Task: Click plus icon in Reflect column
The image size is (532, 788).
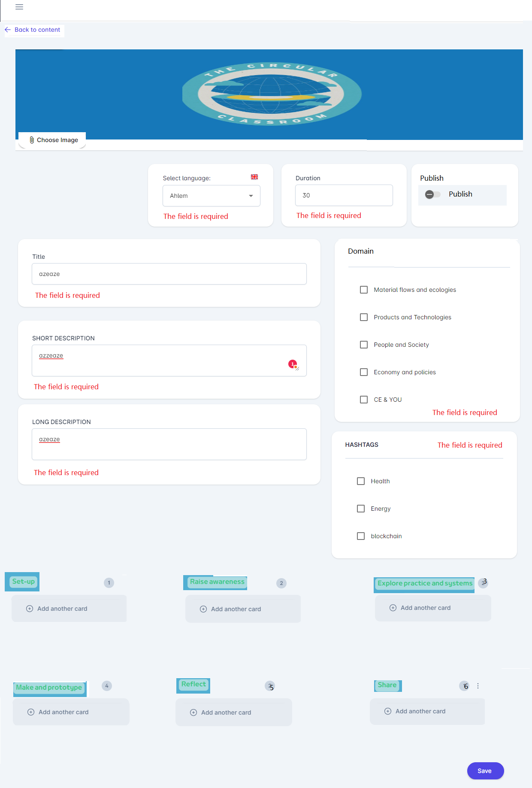Action: 193,712
